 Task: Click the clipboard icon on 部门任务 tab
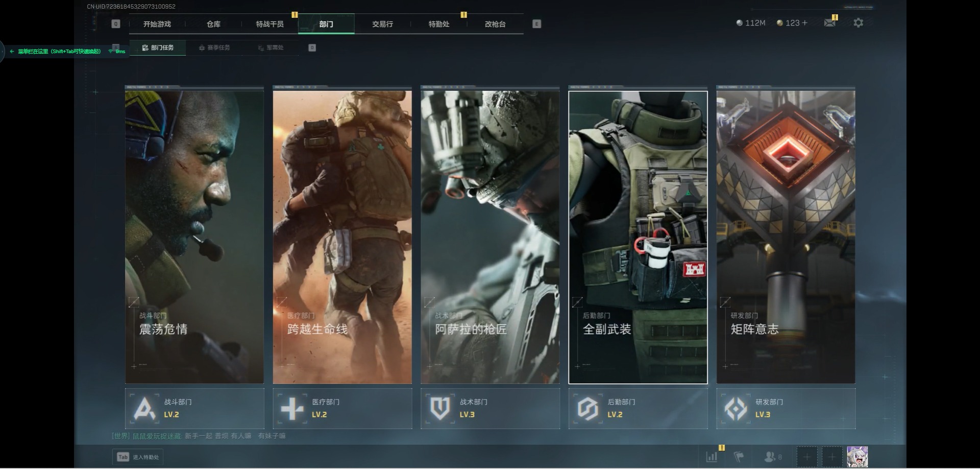pos(145,48)
